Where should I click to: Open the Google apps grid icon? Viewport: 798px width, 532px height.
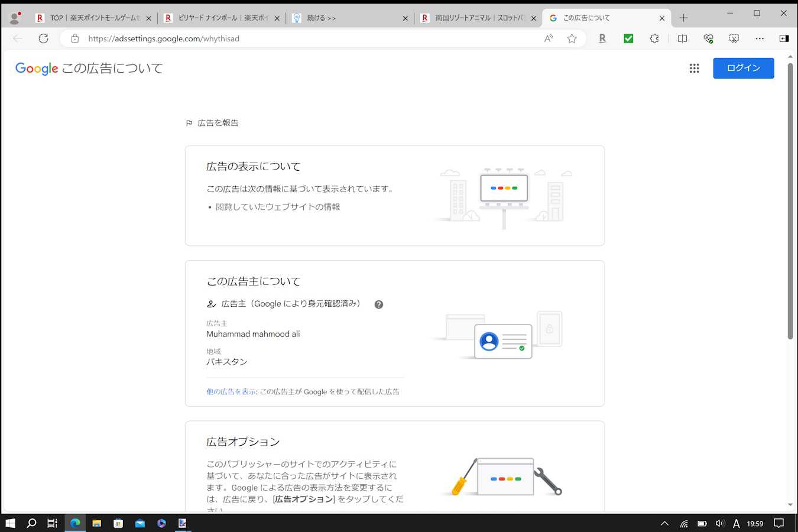pyautogui.click(x=694, y=69)
